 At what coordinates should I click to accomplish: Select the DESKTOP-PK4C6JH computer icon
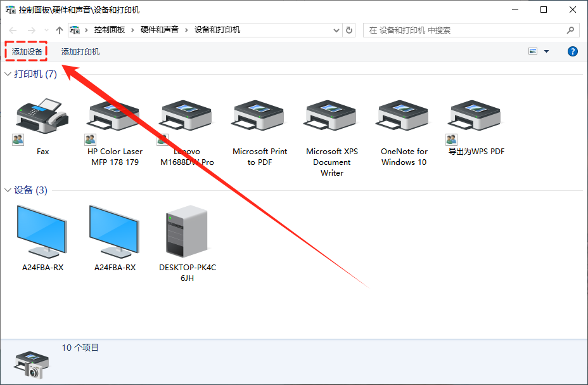point(187,231)
